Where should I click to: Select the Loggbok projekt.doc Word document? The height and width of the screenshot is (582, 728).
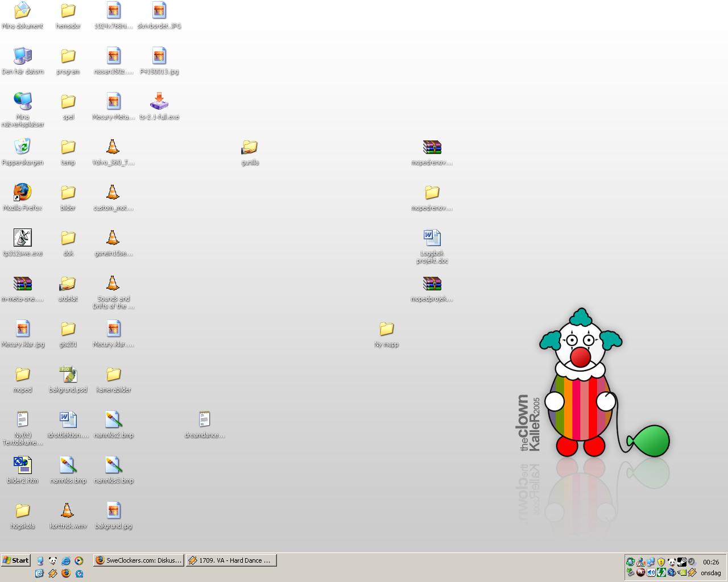pyautogui.click(x=432, y=246)
